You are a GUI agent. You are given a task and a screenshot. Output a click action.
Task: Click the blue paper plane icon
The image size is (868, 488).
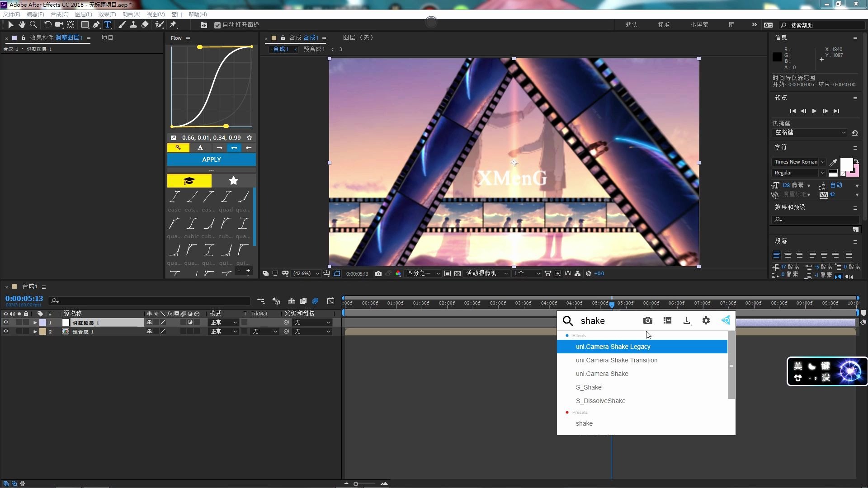(x=726, y=321)
